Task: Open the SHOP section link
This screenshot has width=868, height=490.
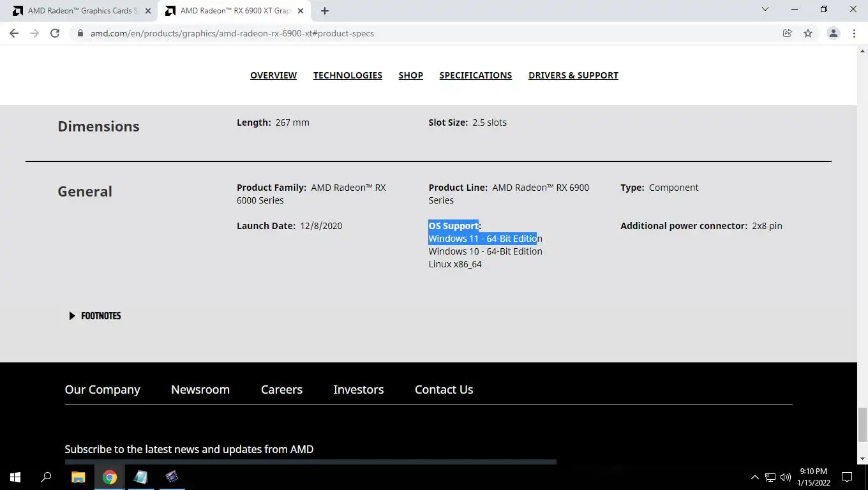Action: [411, 75]
